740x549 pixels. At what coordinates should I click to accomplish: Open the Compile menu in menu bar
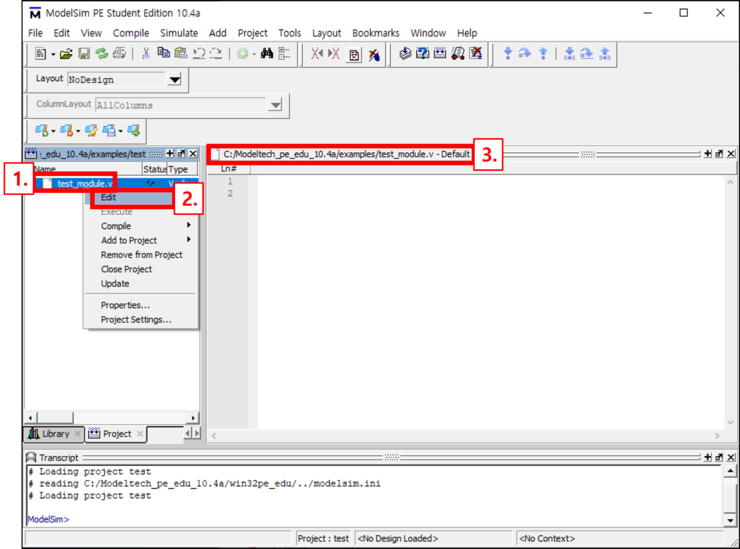(131, 33)
